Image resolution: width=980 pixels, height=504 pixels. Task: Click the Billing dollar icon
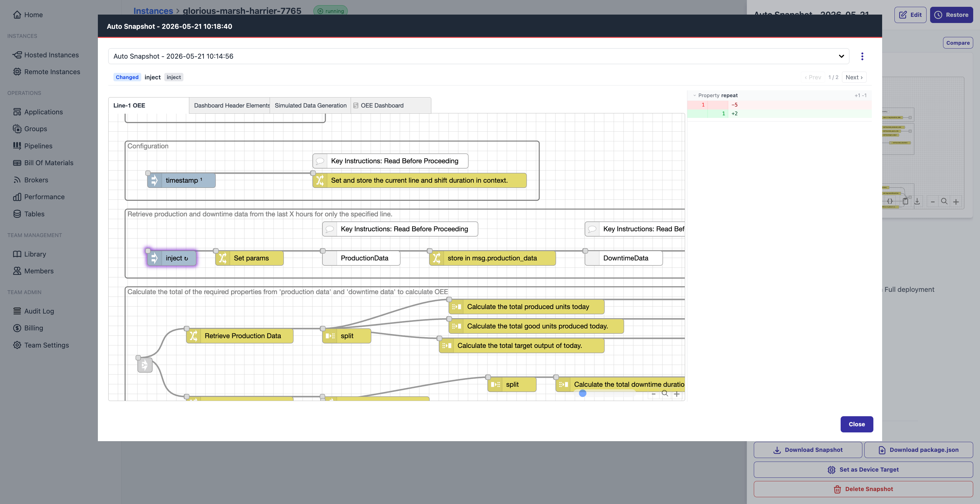(x=17, y=328)
